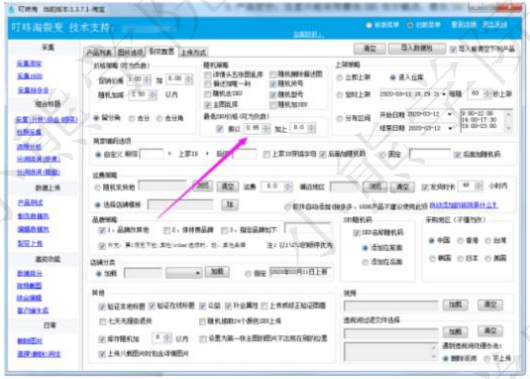Toggle the 随机款号 checkbox
This screenshot has width=530, height=379.
pyautogui.click(x=273, y=84)
